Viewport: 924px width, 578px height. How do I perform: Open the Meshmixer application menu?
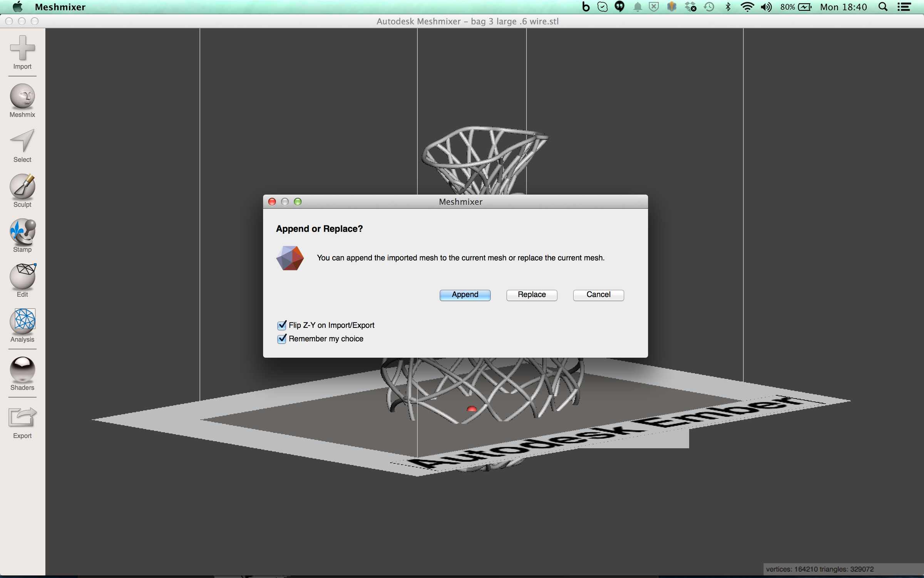pos(60,7)
